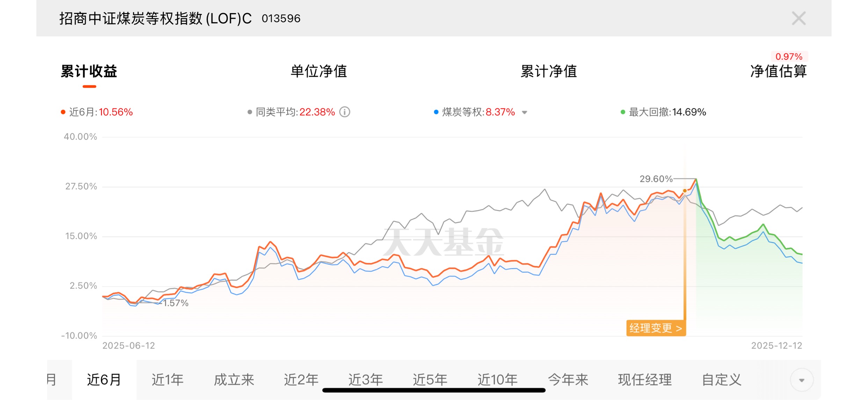Viewport: 868px width, 400px height.
Task: Expand more time ranges with circled arrow
Action: pos(802,380)
